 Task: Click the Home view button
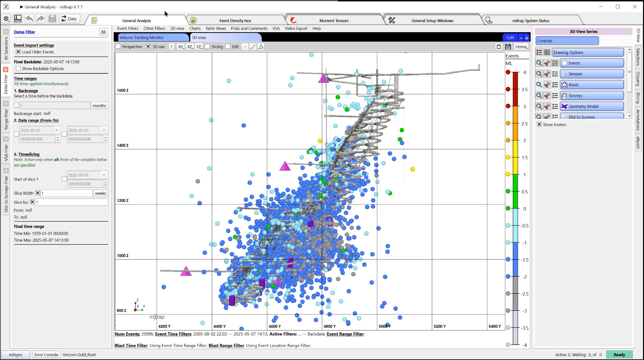(x=522, y=47)
